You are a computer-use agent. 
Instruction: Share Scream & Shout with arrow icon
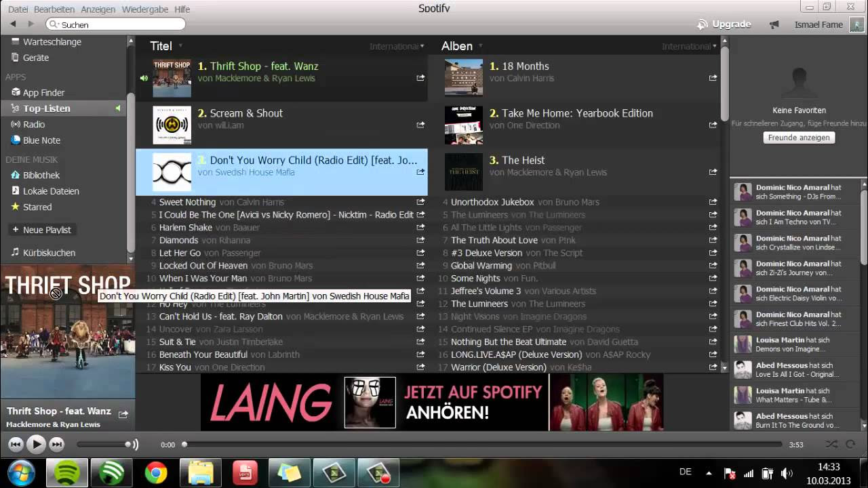point(420,125)
